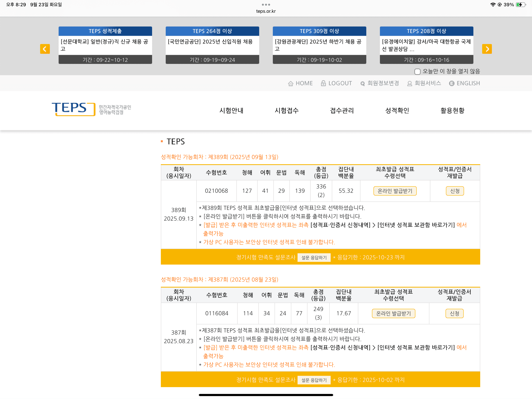Click 온라인 발급받기 for 389회
This screenshot has height=399, width=532.
coord(395,191)
